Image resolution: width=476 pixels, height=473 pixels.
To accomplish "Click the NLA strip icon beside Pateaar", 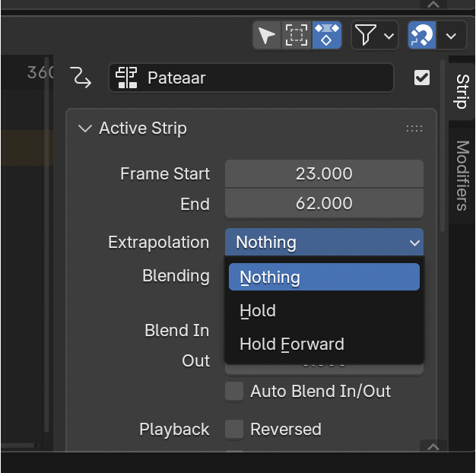I will pyautogui.click(x=127, y=78).
